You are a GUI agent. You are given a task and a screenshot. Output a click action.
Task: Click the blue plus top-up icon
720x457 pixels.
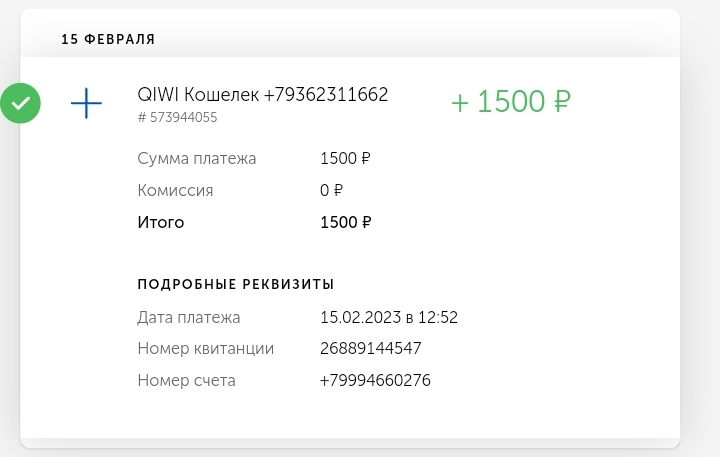[86, 103]
